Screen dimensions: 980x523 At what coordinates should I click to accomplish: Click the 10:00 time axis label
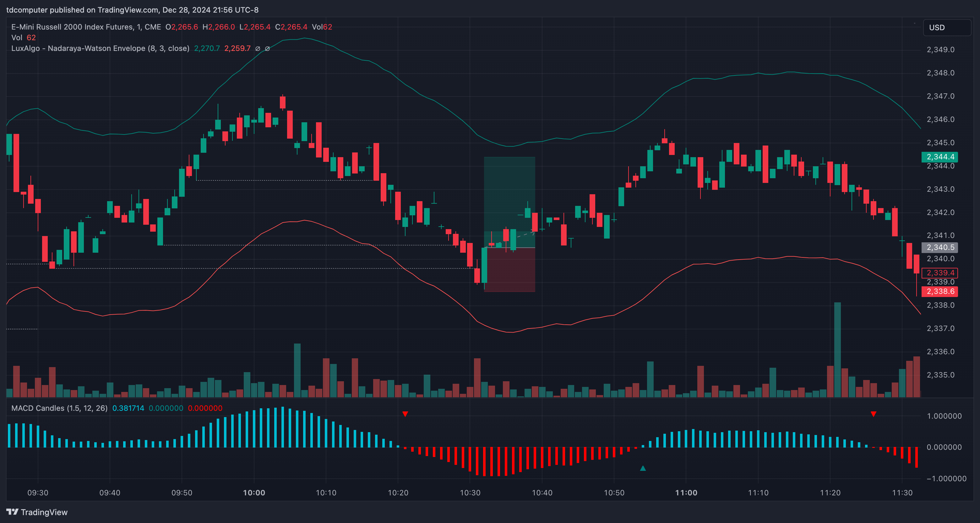(254, 493)
